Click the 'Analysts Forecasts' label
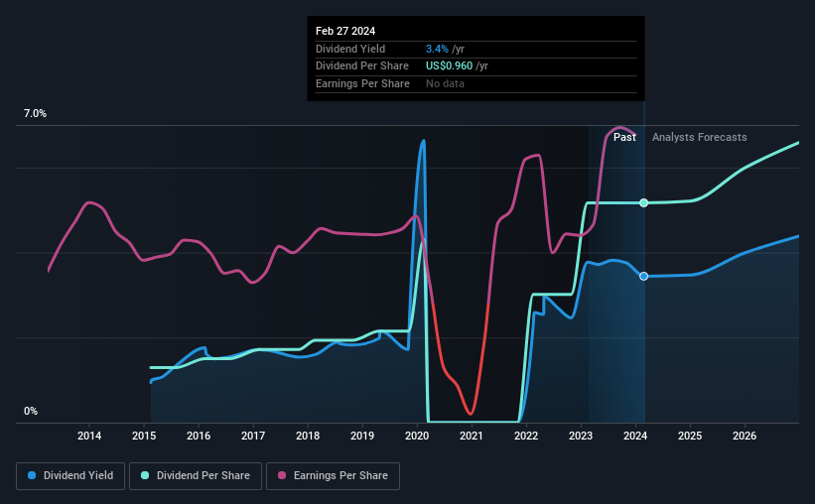Image resolution: width=815 pixels, height=504 pixels. [699, 137]
